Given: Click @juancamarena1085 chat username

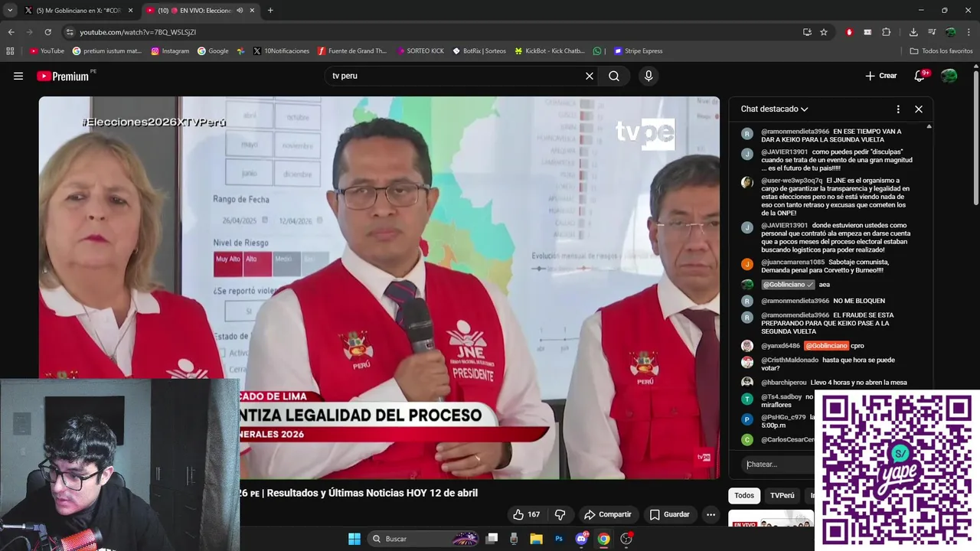Looking at the screenshot, I should tap(792, 262).
